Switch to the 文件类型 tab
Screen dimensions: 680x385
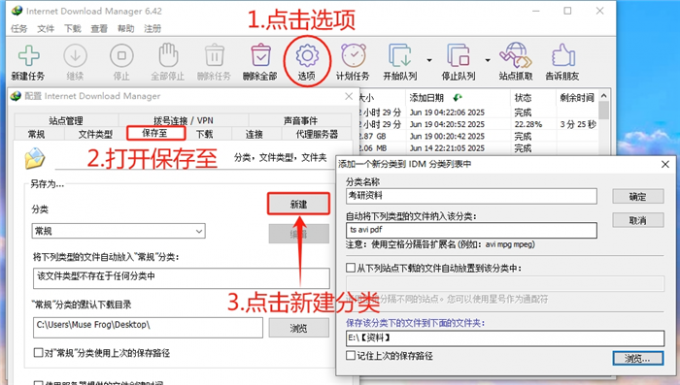coord(95,134)
